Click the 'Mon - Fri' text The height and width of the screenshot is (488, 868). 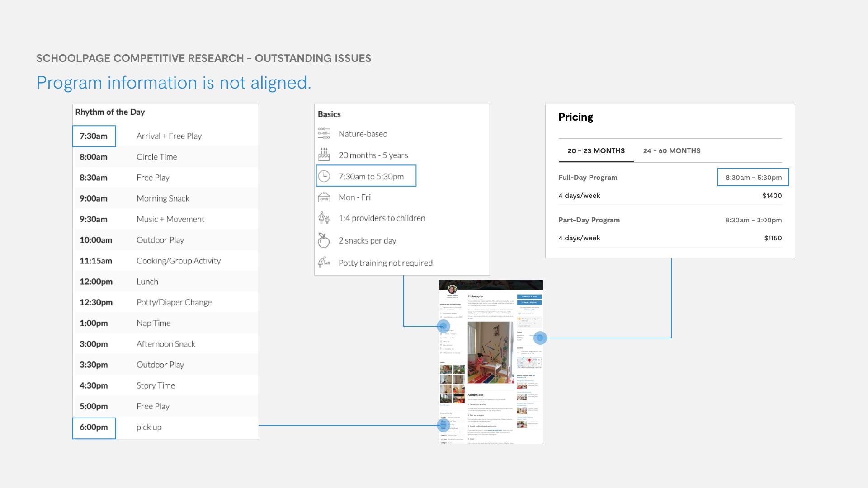click(354, 197)
